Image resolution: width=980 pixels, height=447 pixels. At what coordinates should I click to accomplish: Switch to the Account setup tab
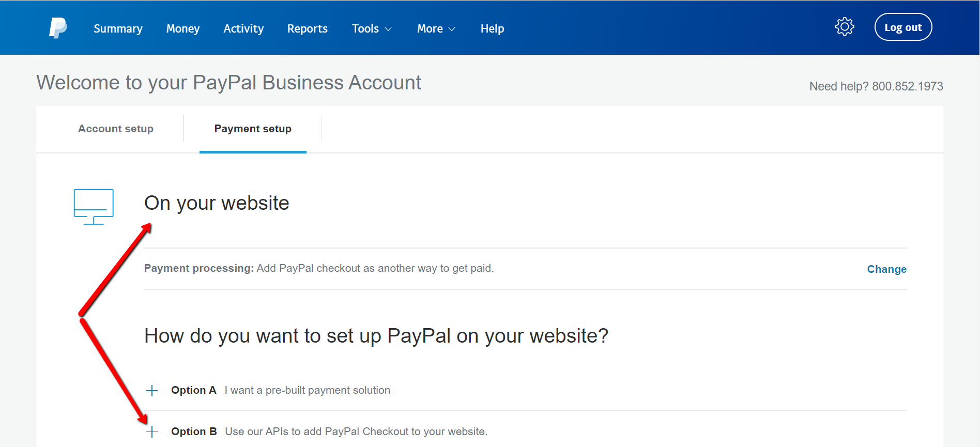click(116, 129)
